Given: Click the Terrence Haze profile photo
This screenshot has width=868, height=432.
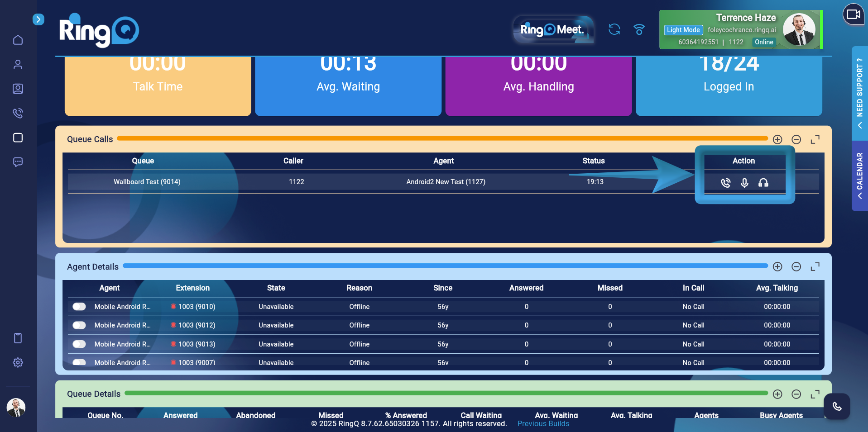Looking at the screenshot, I should point(799,29).
